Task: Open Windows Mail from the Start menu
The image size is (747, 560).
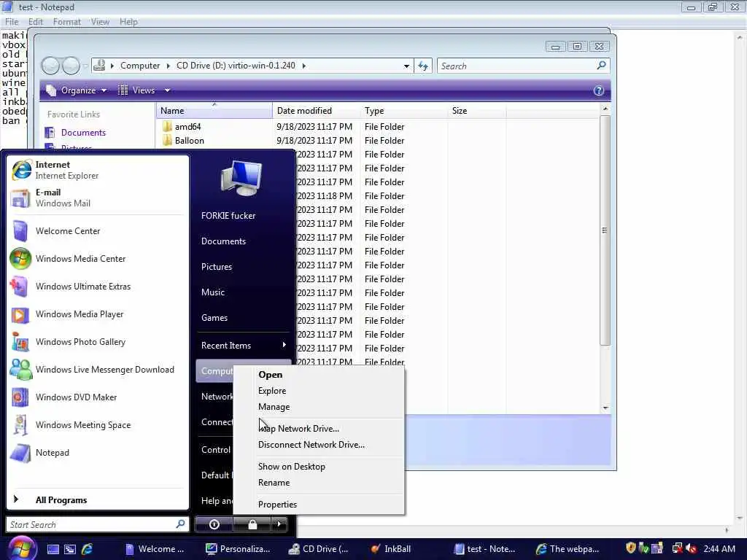Action: 97,198
